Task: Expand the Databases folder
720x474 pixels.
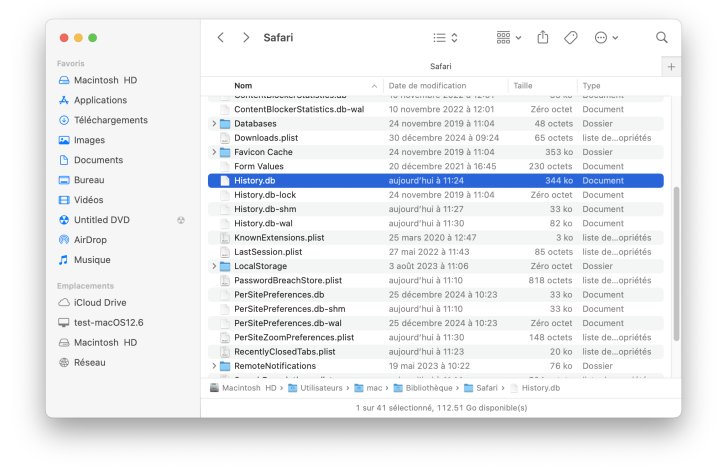Action: (x=214, y=124)
